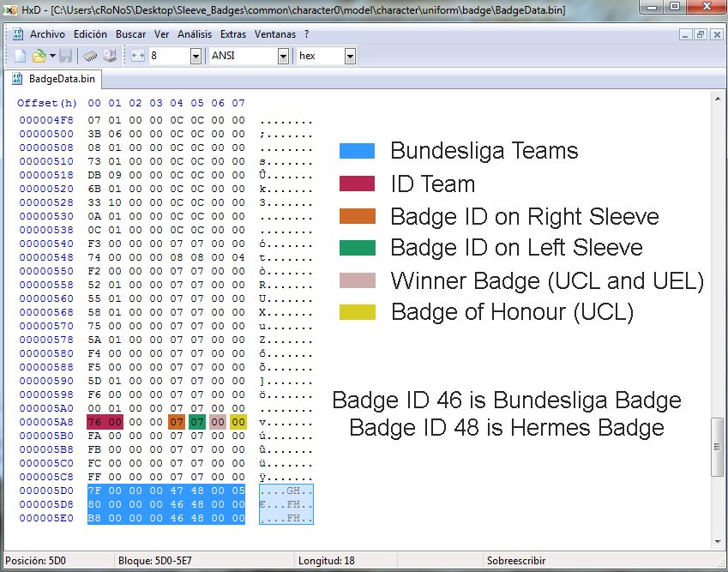The image size is (728, 572).
Task: Click the bytes-per-row width icon
Action: [138, 56]
